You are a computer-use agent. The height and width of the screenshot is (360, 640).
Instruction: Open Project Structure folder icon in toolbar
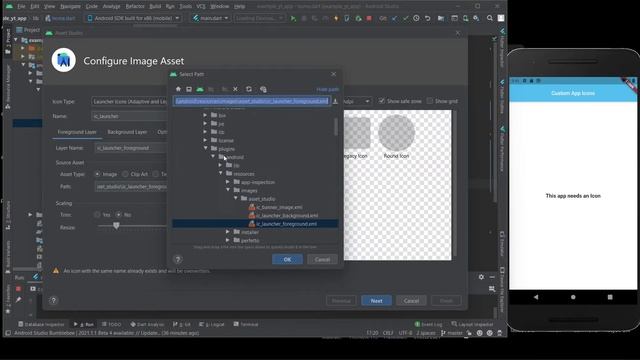(441, 18)
